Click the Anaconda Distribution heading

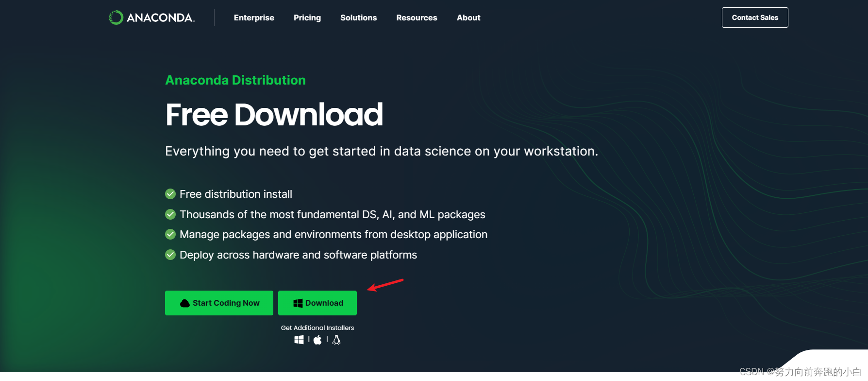(x=235, y=80)
